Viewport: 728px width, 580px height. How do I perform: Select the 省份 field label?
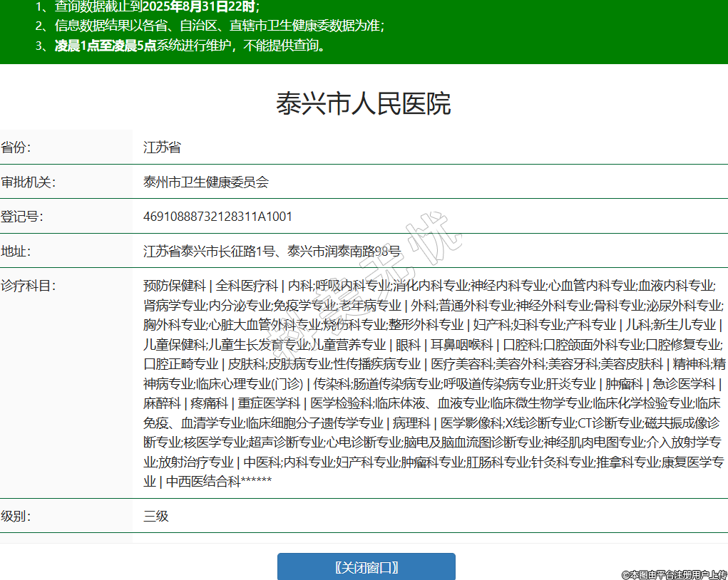(x=16, y=147)
